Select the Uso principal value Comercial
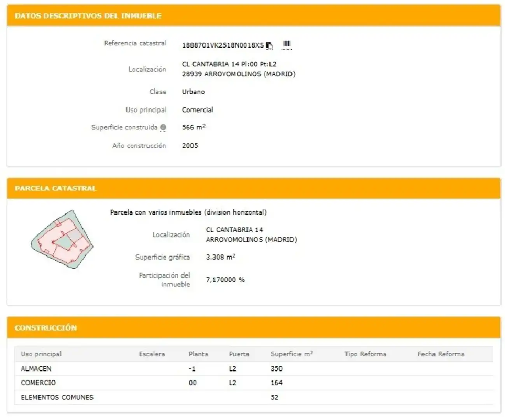The image size is (505, 420). [197, 110]
